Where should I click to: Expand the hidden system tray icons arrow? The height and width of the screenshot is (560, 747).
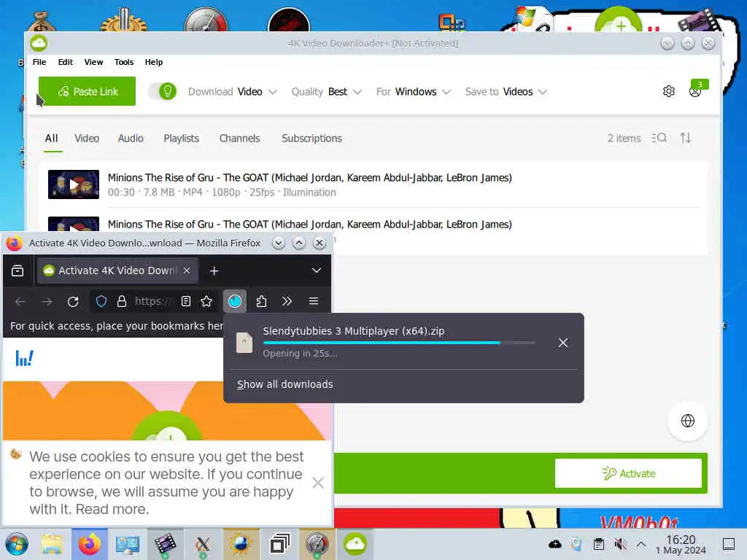coord(641,544)
